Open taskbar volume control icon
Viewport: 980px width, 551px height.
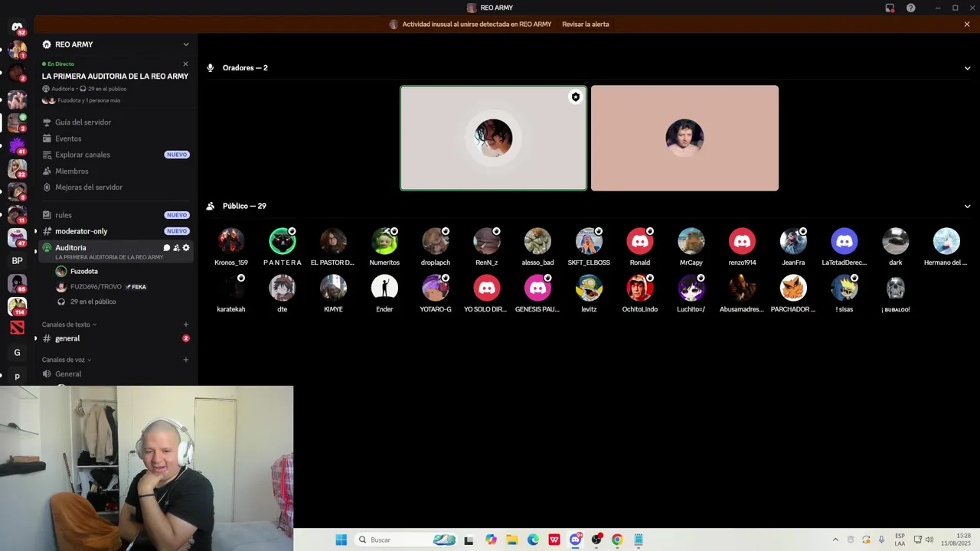click(929, 540)
